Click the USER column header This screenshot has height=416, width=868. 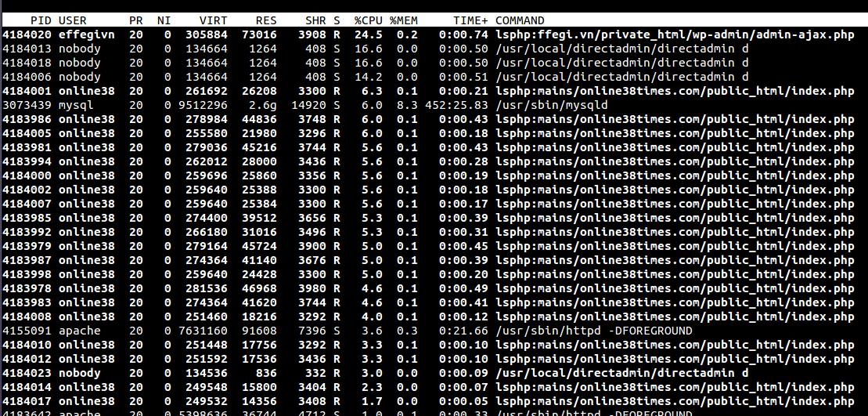pyautogui.click(x=73, y=20)
